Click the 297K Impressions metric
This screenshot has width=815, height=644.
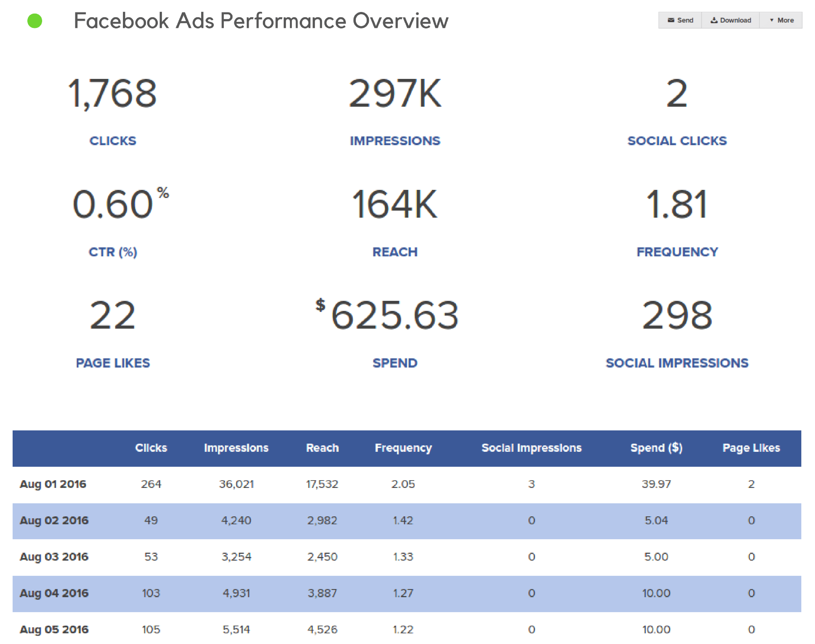pyautogui.click(x=395, y=93)
